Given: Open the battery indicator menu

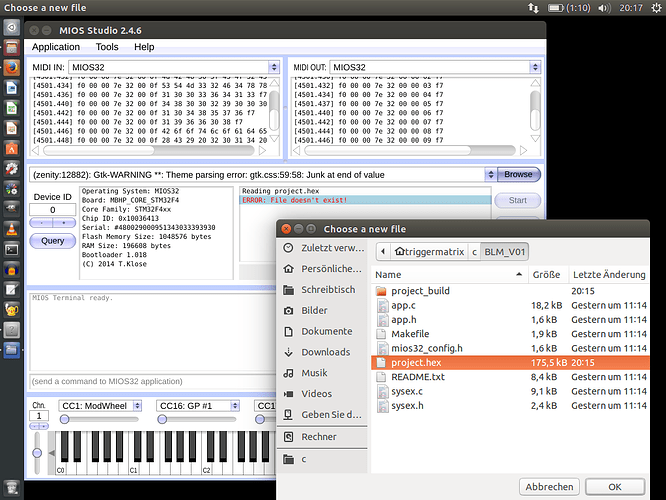Looking at the screenshot, I should click(568, 8).
